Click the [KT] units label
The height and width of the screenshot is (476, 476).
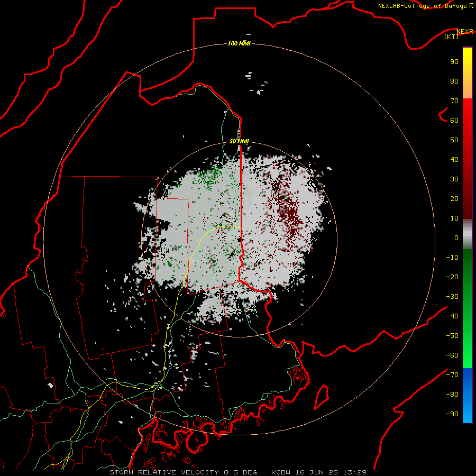click(x=451, y=36)
